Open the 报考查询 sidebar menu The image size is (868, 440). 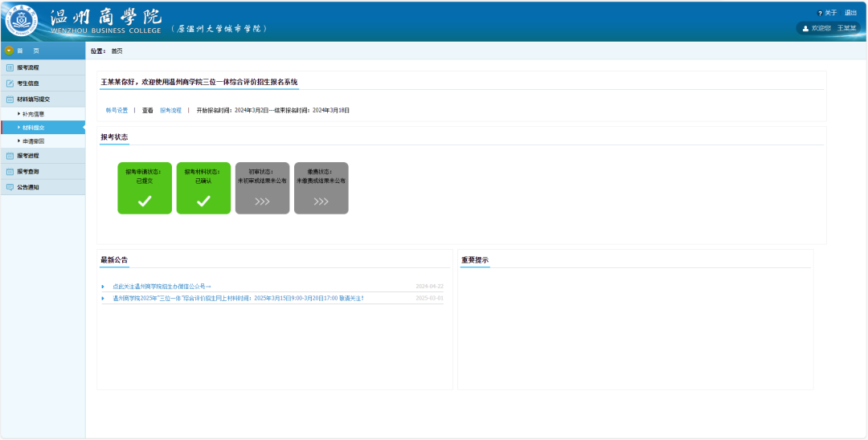click(x=28, y=171)
